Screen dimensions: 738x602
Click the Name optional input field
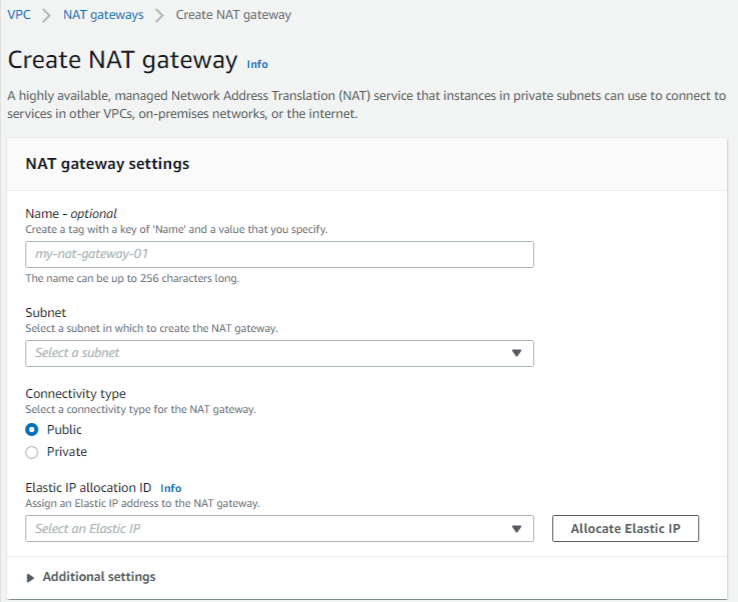(280, 255)
